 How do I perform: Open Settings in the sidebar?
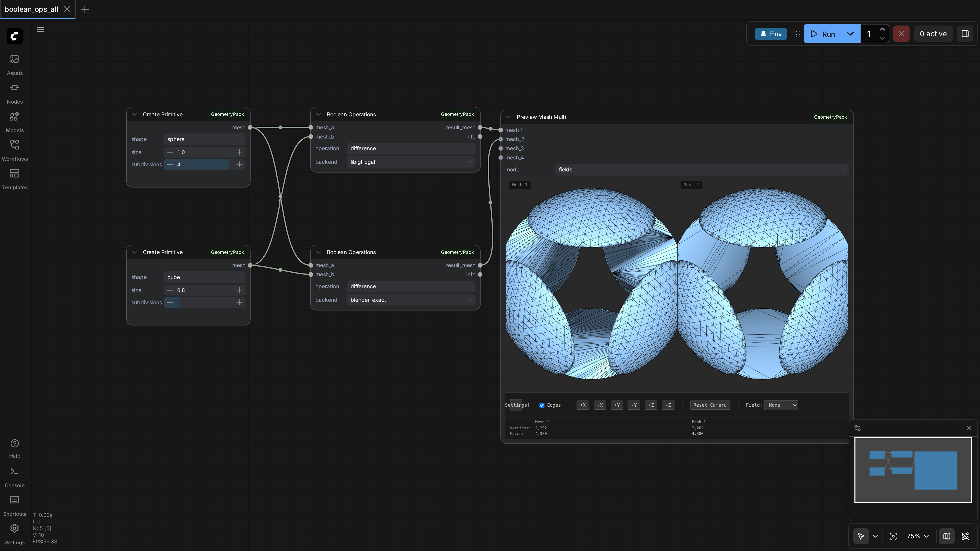[15, 534]
